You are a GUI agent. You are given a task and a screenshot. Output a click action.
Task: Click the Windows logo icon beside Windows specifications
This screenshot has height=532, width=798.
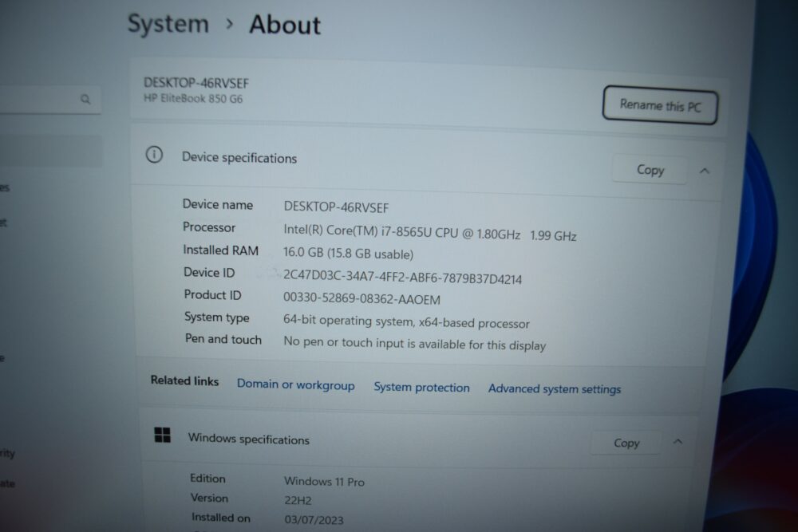[162, 435]
